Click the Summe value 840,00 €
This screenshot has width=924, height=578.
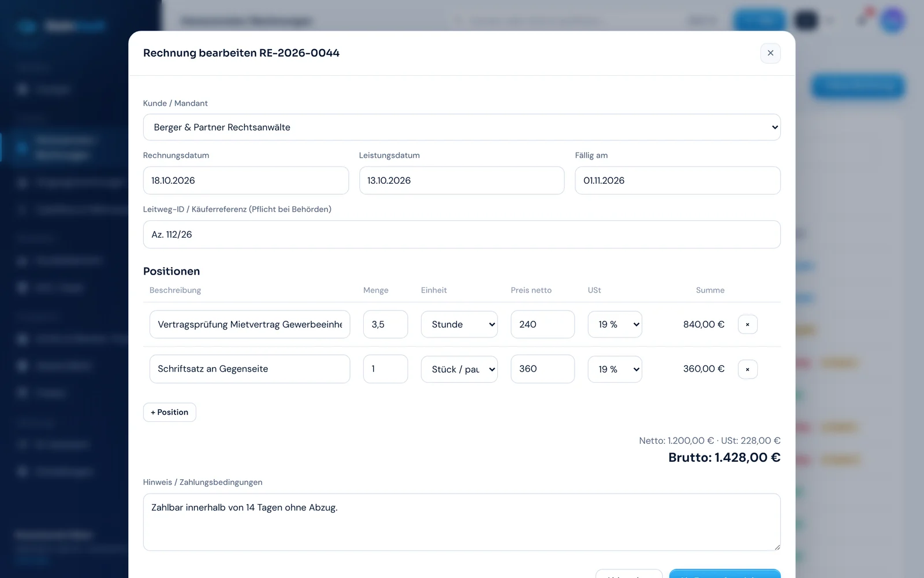703,324
